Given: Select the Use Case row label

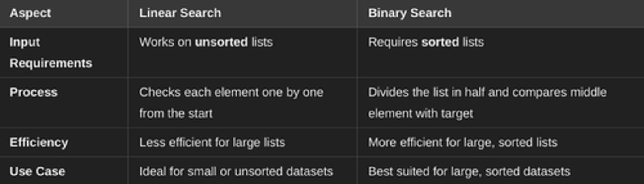Looking at the screenshot, I should (x=37, y=171).
